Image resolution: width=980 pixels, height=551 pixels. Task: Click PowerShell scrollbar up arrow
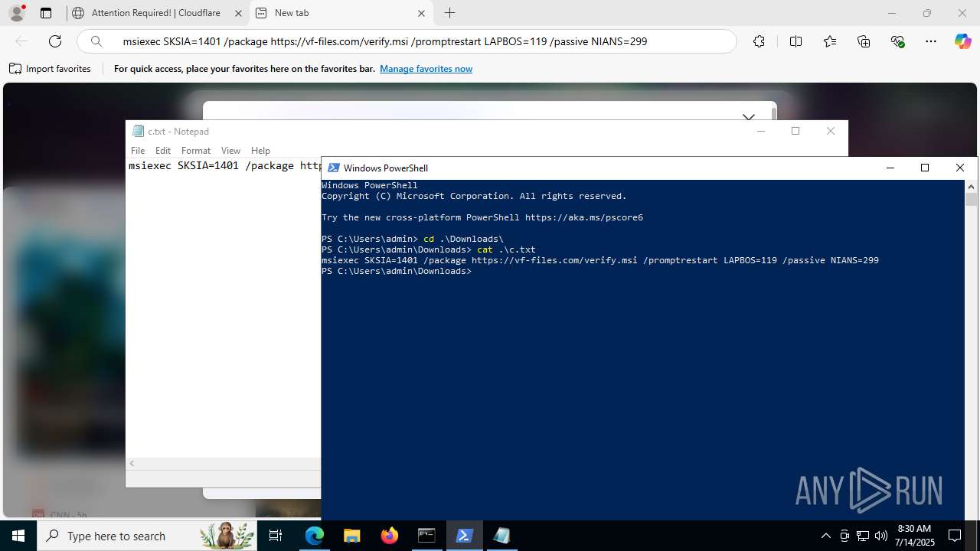(x=972, y=186)
